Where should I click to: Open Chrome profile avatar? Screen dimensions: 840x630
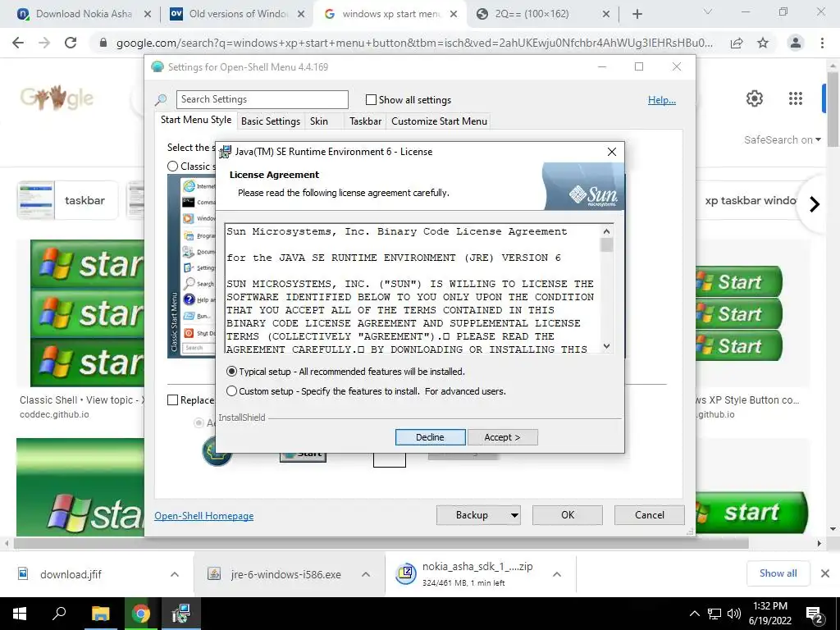pyautogui.click(x=796, y=43)
